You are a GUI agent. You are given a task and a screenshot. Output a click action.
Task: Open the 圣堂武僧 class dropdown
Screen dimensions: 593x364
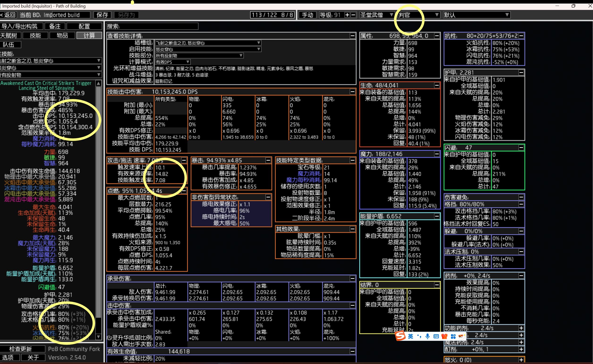(377, 15)
